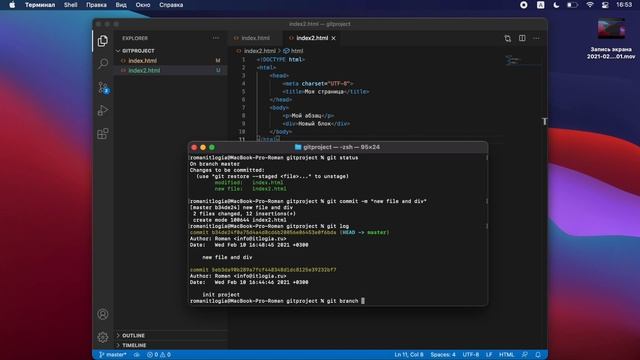Image resolution: width=640 pixels, height=360 pixels.
Task: Click html symbol in the breadcrumb
Action: (297, 51)
